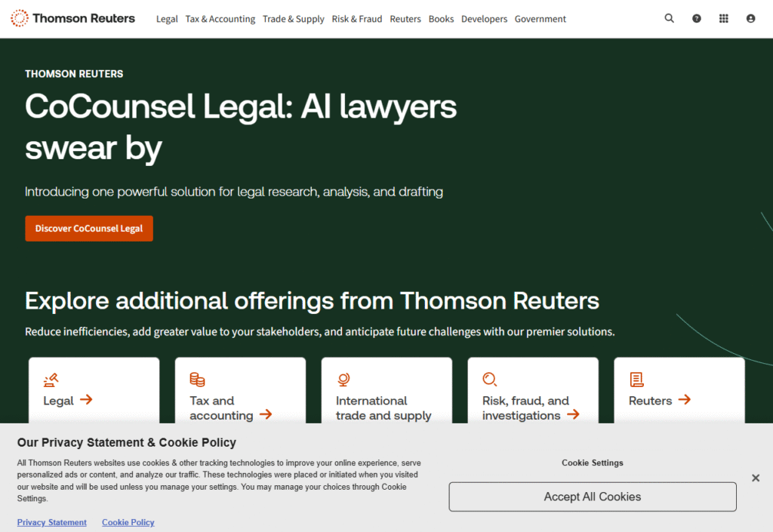The width and height of the screenshot is (773, 532).
Task: Click Accept All Cookies button
Action: pyautogui.click(x=592, y=497)
